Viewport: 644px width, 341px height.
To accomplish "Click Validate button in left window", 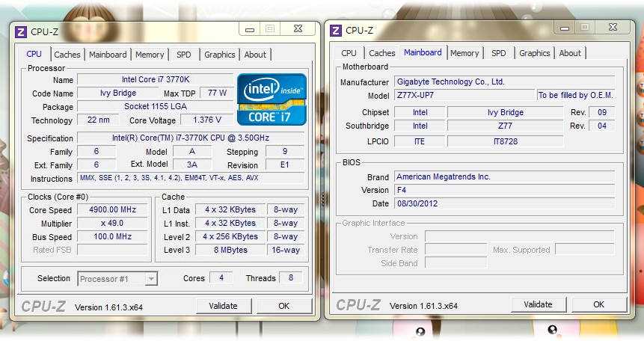I will (223, 306).
